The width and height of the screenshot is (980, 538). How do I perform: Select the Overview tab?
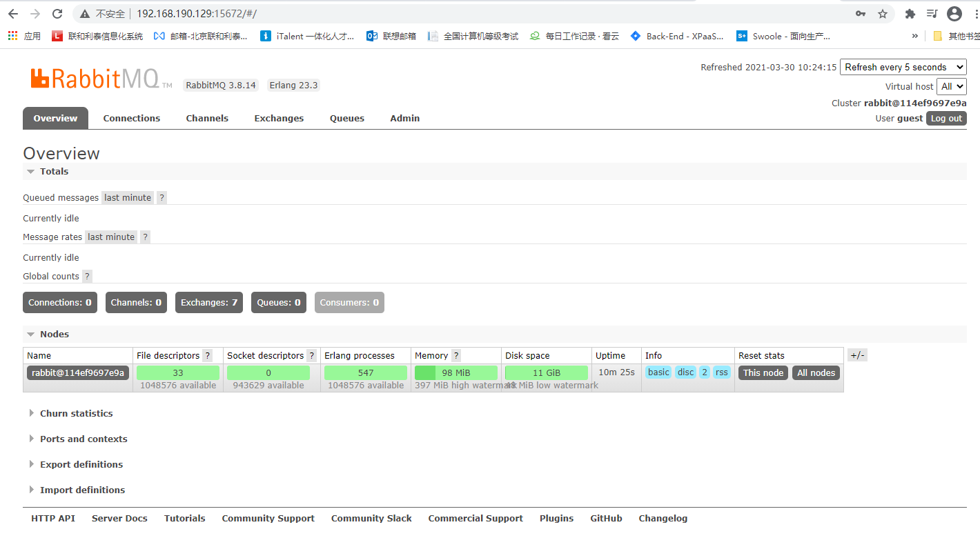[x=55, y=119]
